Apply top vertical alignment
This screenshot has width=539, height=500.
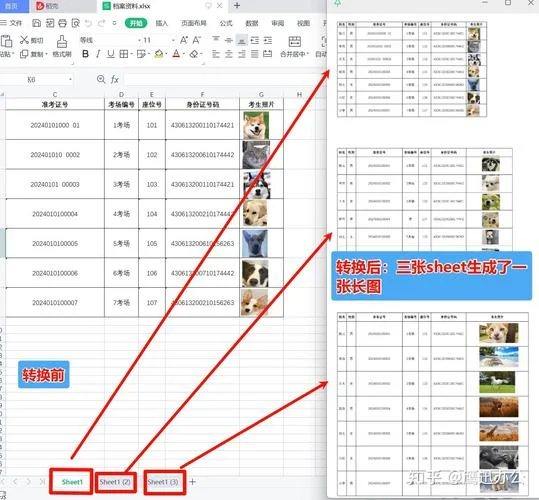216,40
